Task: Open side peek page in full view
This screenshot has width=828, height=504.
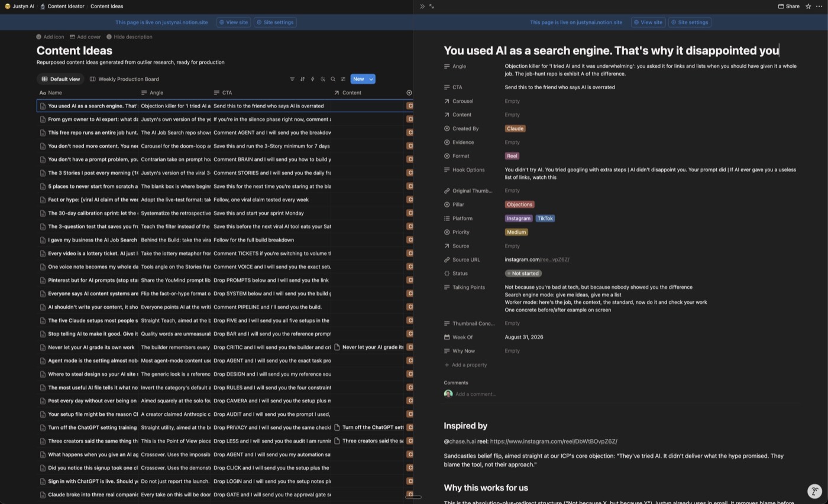Action: pos(432,6)
